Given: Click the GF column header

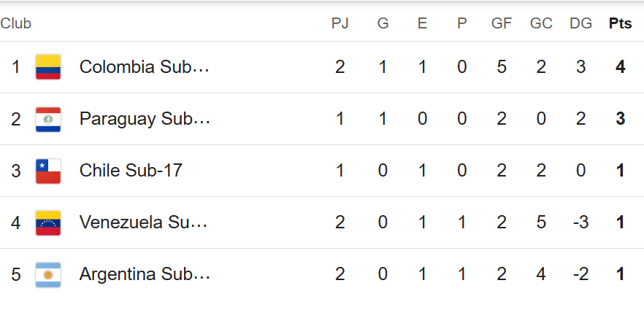Looking at the screenshot, I should (502, 23).
